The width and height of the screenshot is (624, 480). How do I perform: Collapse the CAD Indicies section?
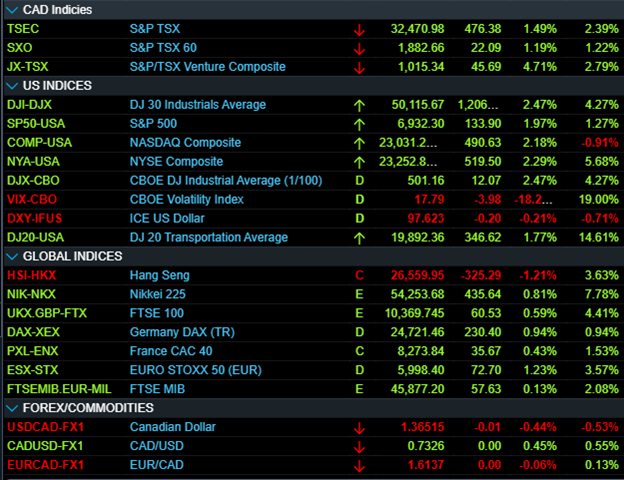pyautogui.click(x=12, y=9)
